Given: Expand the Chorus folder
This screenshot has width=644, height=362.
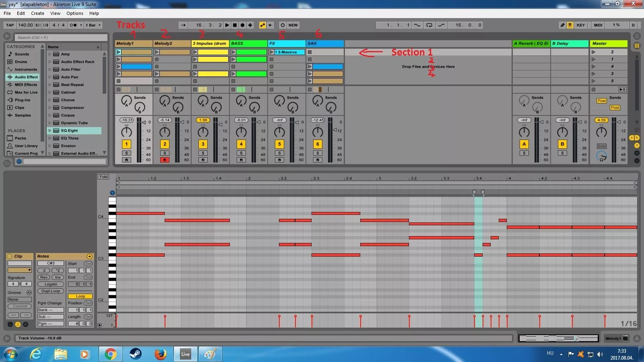Looking at the screenshot, I should pos(50,100).
